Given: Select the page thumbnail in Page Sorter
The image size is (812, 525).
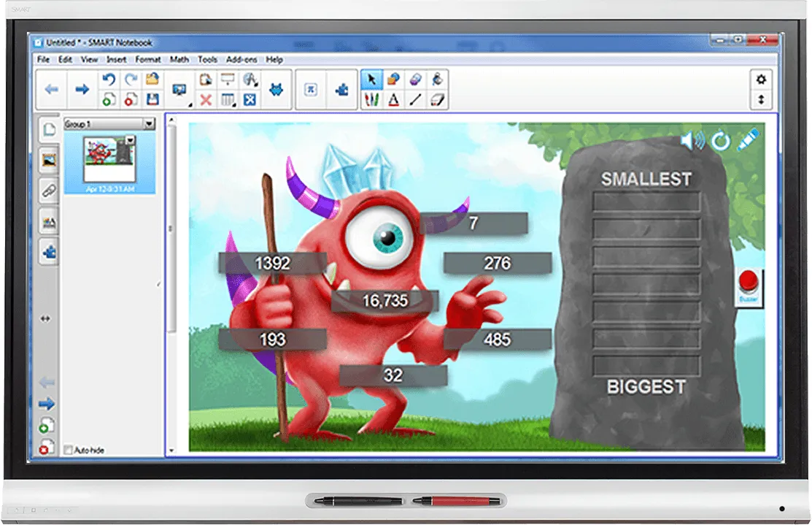Looking at the screenshot, I should [x=109, y=159].
